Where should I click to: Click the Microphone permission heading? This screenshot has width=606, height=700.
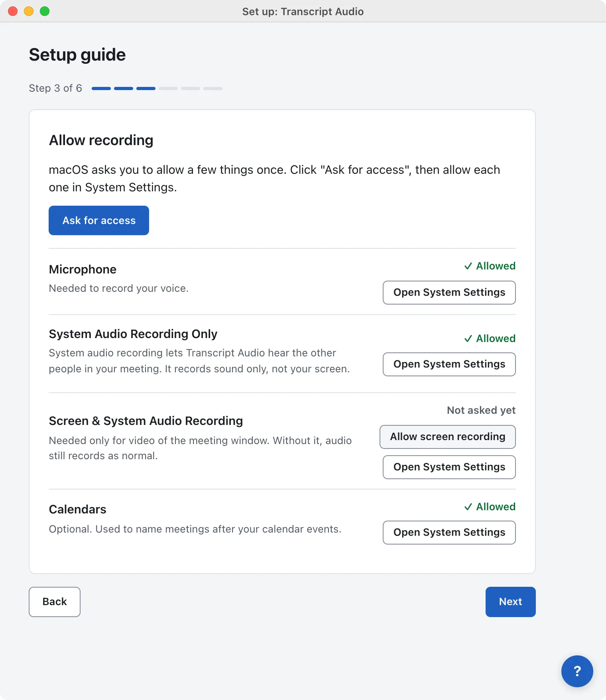tap(83, 269)
